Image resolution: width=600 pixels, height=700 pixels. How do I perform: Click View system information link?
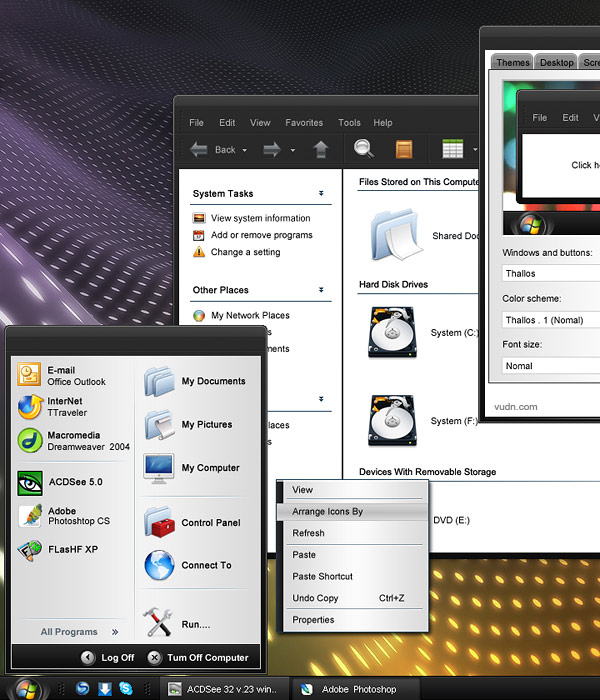(260, 218)
